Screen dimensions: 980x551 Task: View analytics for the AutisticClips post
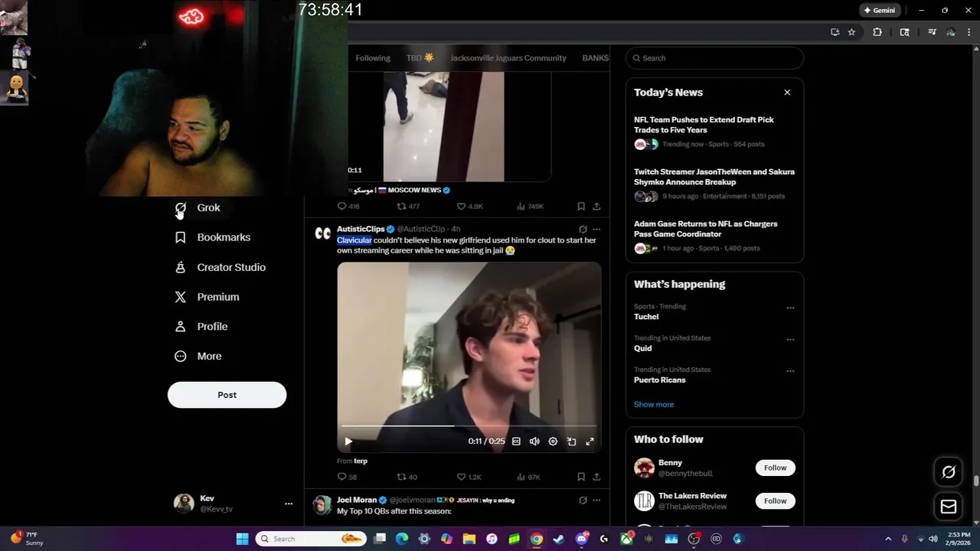(x=529, y=477)
